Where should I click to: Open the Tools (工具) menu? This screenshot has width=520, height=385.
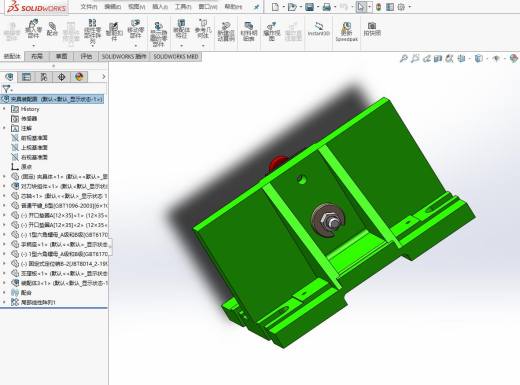point(183,7)
